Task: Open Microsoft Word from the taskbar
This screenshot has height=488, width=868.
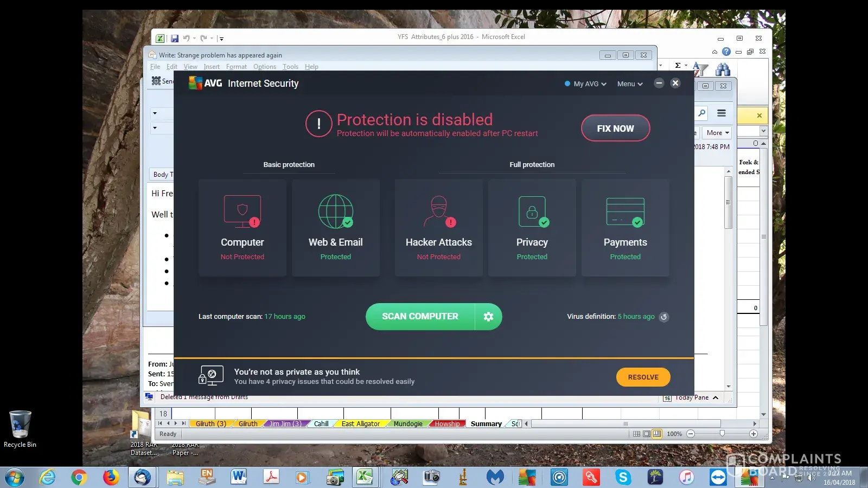Action: [x=239, y=477]
